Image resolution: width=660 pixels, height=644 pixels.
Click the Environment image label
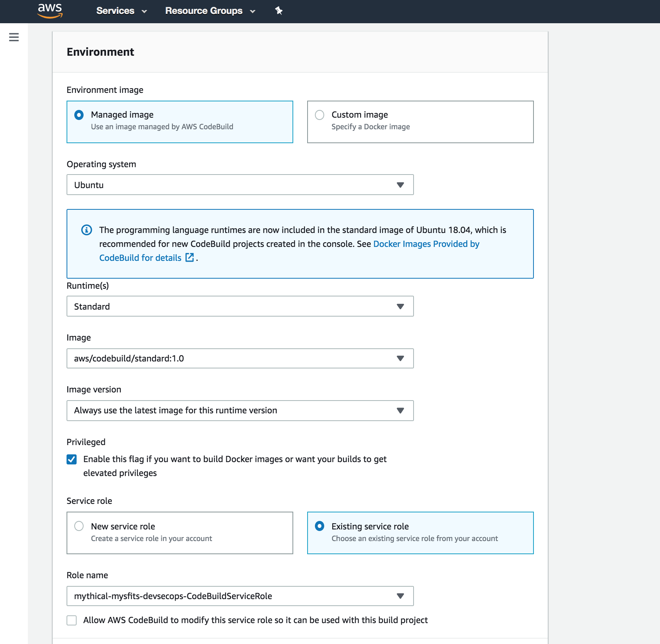click(105, 90)
